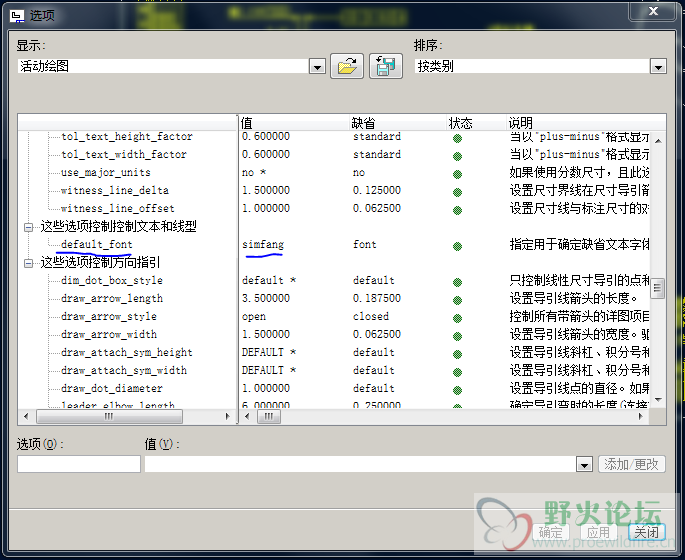685x560 pixels.
Task: Select the draw_attach_sym_width option
Action: pos(124,370)
